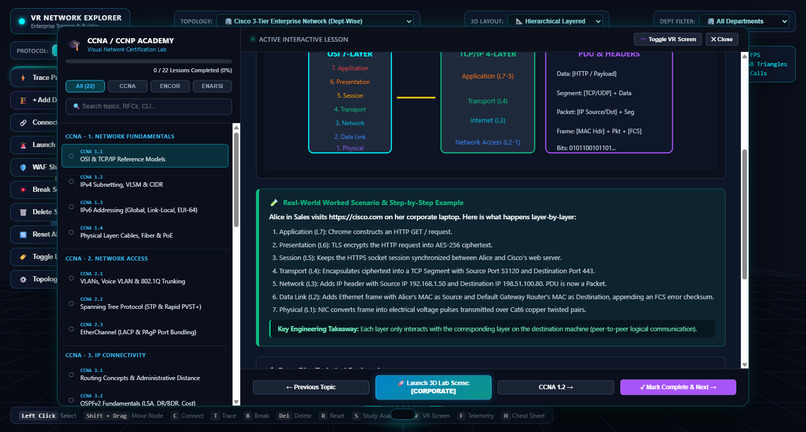This screenshot has height=432, width=806.
Task: Mark CCNA 3.1 Routing Concepts completion circle
Action: coord(71,374)
